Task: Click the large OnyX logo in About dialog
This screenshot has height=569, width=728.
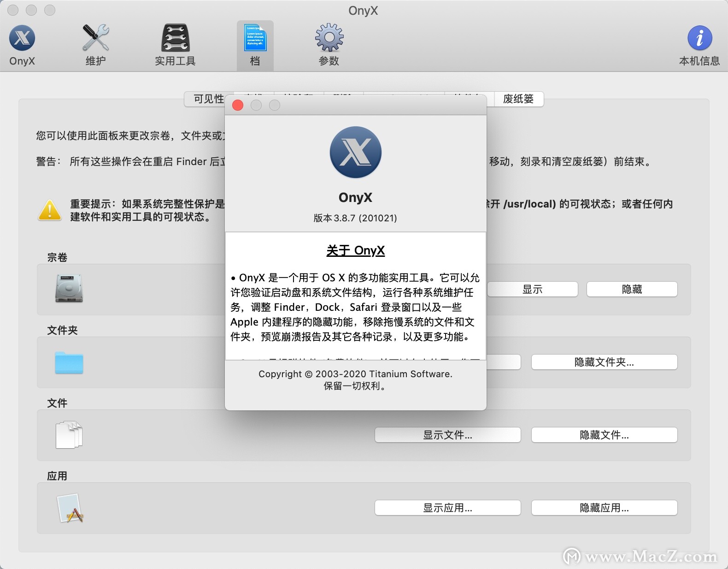Action: (x=356, y=152)
